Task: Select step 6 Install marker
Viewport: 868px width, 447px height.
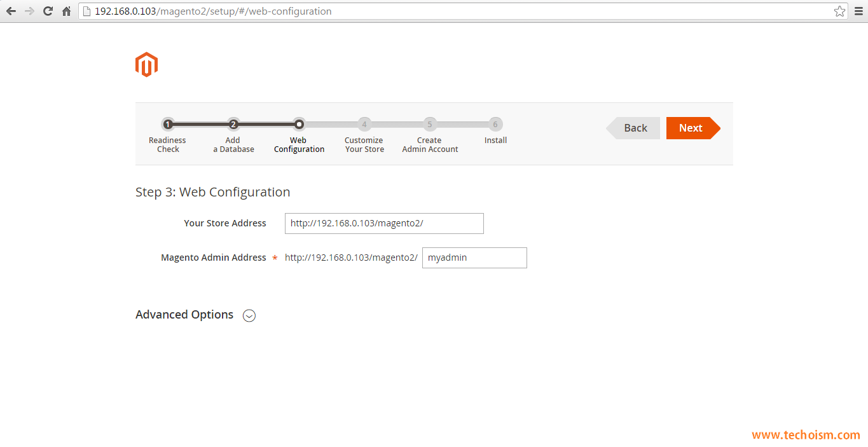Action: click(x=495, y=125)
